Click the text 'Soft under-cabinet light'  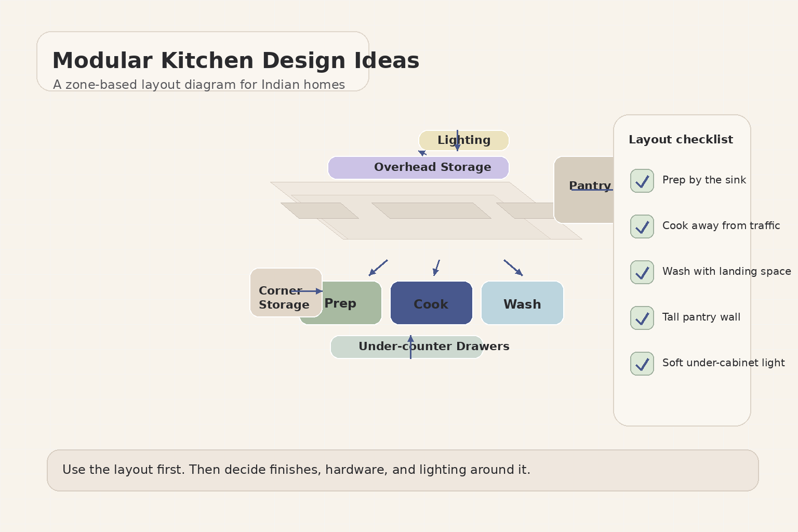(x=724, y=363)
